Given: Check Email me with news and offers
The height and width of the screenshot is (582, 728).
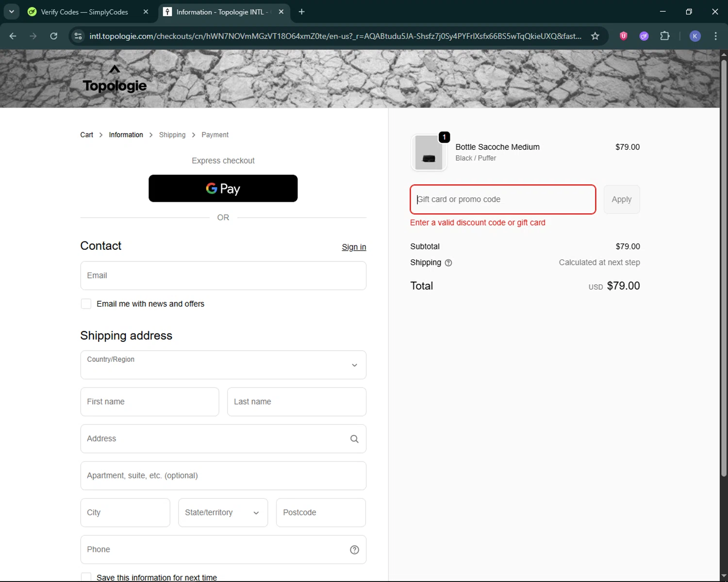Looking at the screenshot, I should 86,304.
